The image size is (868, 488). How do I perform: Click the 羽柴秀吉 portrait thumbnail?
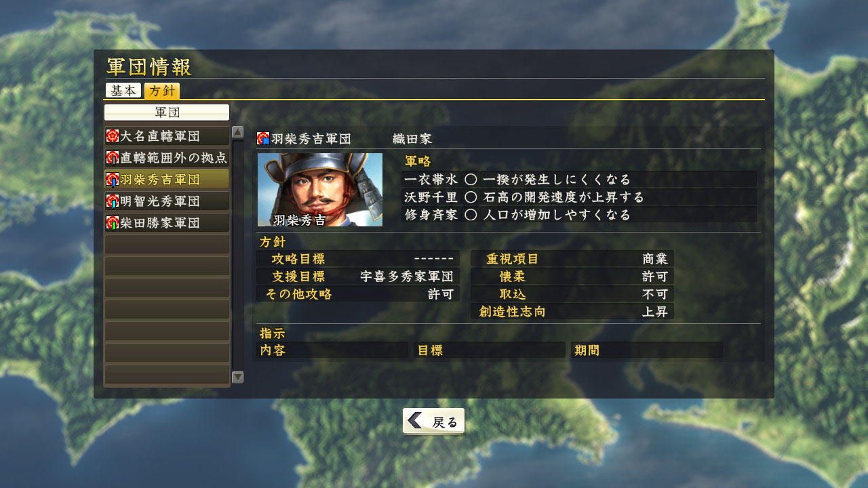(320, 190)
